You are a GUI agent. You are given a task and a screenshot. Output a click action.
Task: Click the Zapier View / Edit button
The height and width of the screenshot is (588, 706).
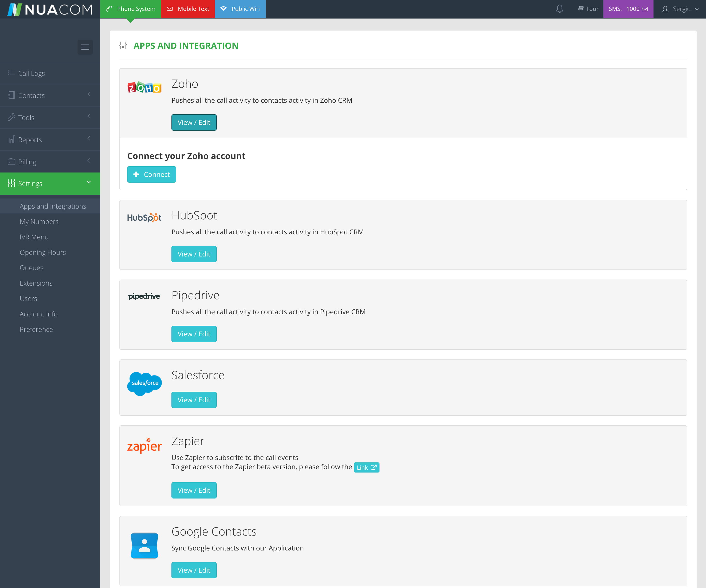pos(194,491)
